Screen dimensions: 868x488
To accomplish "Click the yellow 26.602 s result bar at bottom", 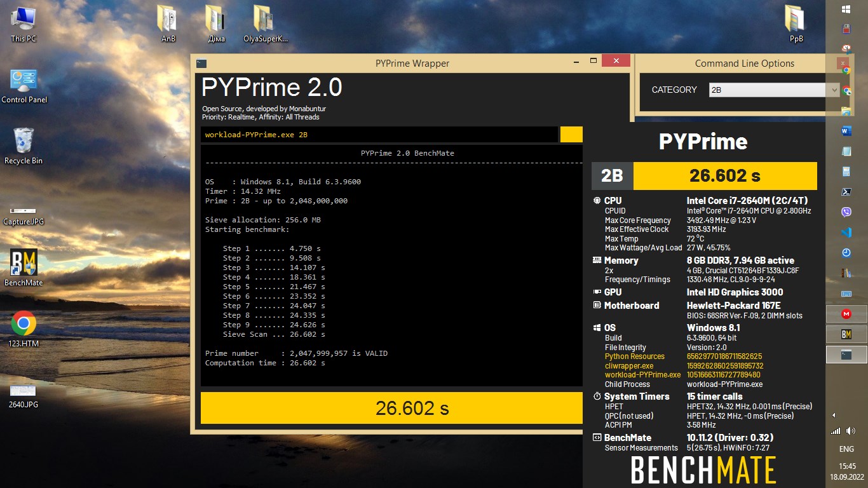I will pos(391,408).
